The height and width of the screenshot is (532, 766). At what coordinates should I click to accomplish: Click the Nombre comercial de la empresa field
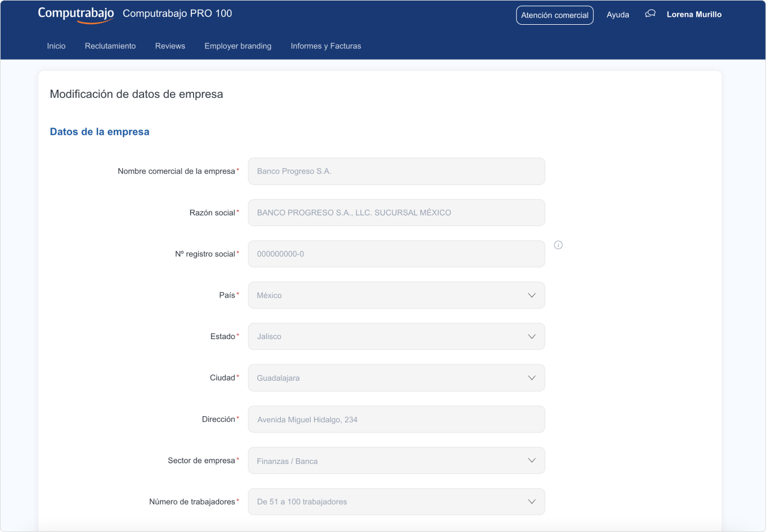[x=396, y=171]
